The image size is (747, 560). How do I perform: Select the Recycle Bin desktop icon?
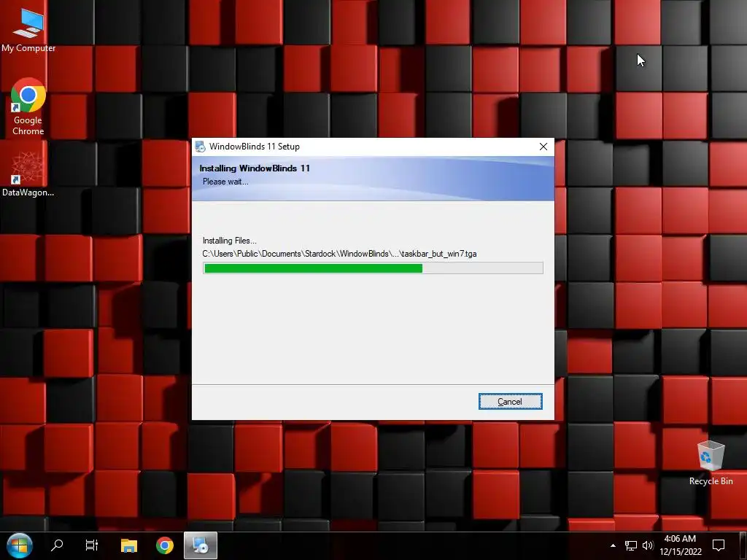point(711,463)
